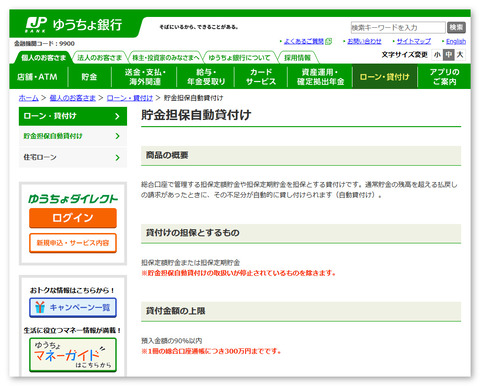Select the 個人のお客さま tab
This screenshot has width=480, height=386.
[43, 58]
